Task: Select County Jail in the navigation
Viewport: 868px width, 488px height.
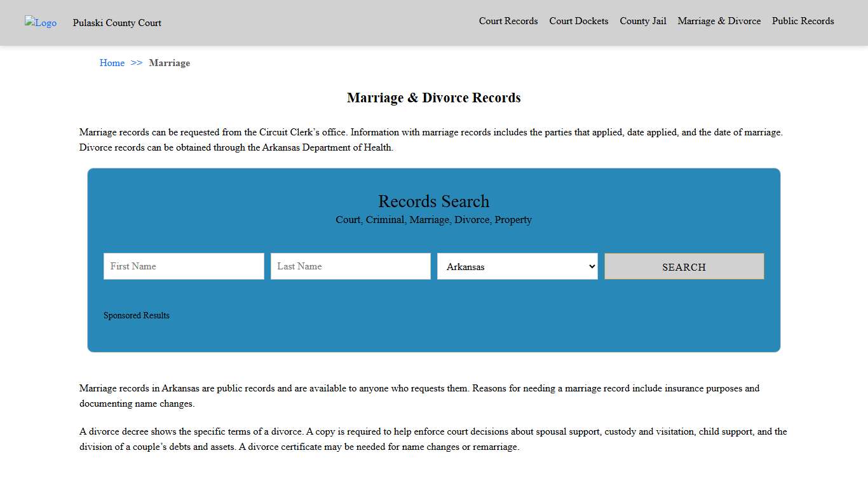Action: (x=642, y=21)
